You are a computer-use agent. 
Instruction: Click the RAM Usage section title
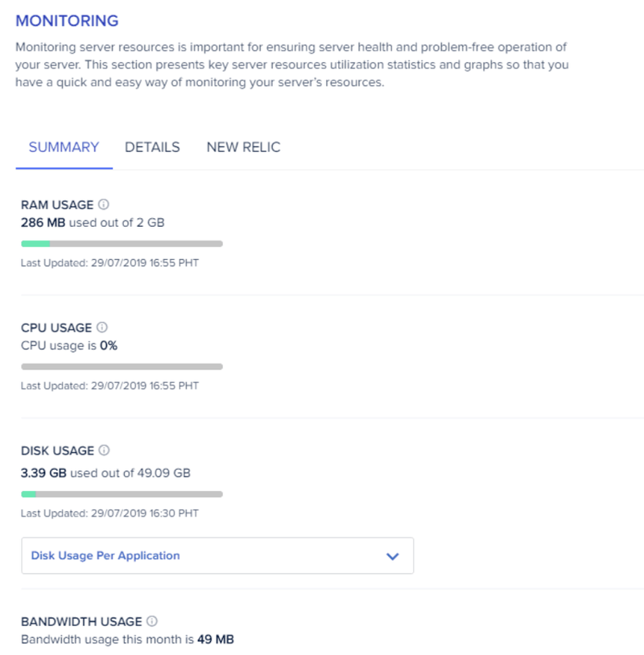[57, 204]
